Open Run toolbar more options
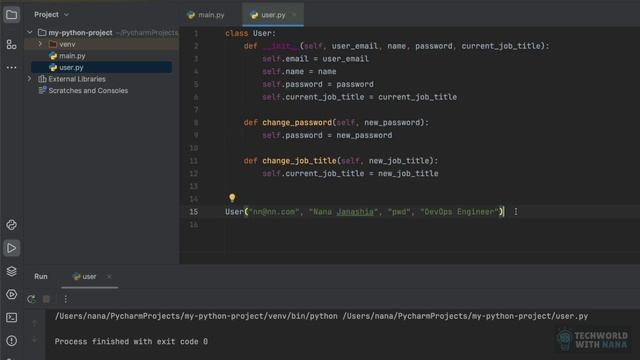Screen dimensions: 640x360 66,299
